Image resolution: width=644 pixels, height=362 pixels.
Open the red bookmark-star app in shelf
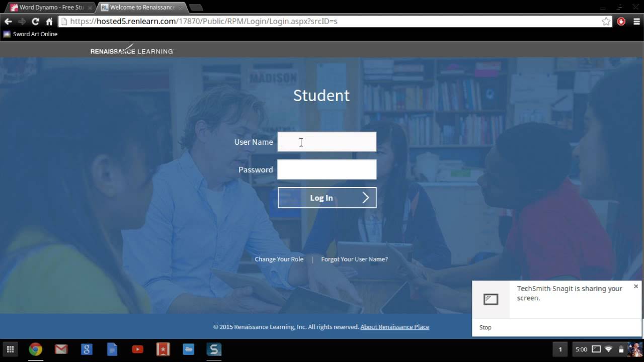pyautogui.click(x=163, y=349)
